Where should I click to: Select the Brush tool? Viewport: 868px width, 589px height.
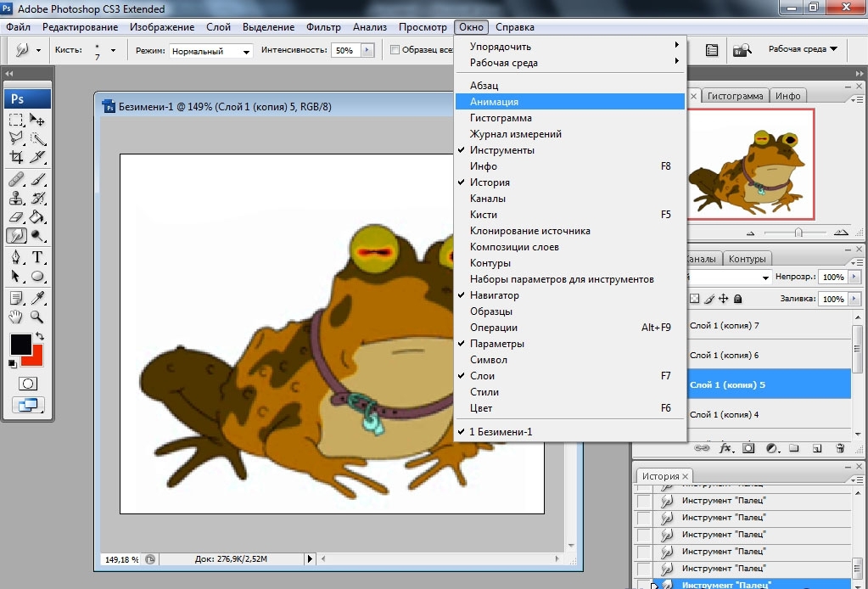[37, 179]
